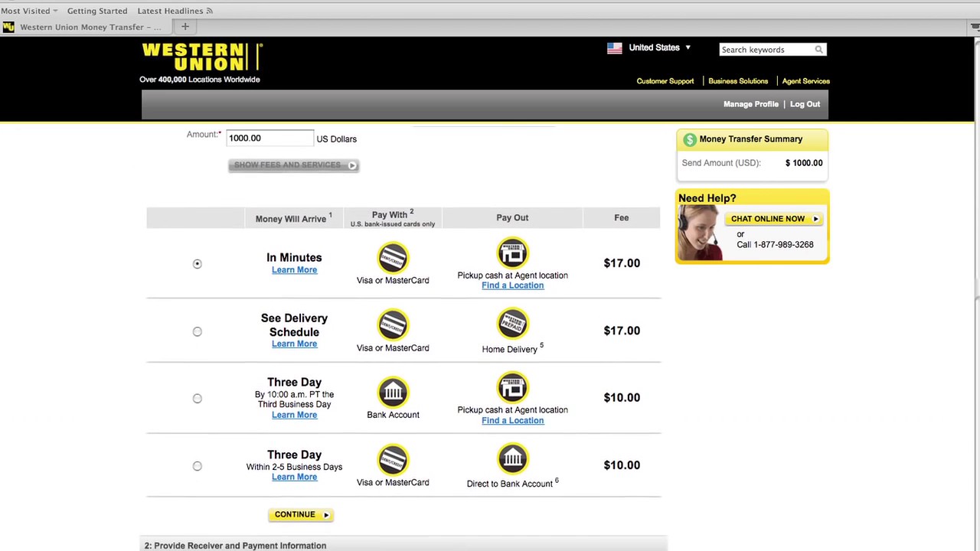Click the Home Delivery prepaid icon
Viewport: 980px width, 551px height.
point(512,324)
